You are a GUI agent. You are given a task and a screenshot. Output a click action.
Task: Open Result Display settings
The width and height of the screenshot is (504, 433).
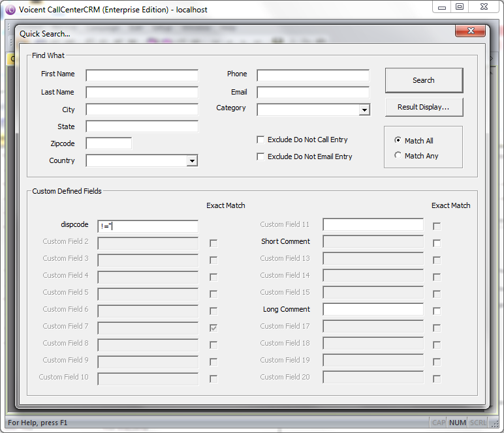pos(424,107)
